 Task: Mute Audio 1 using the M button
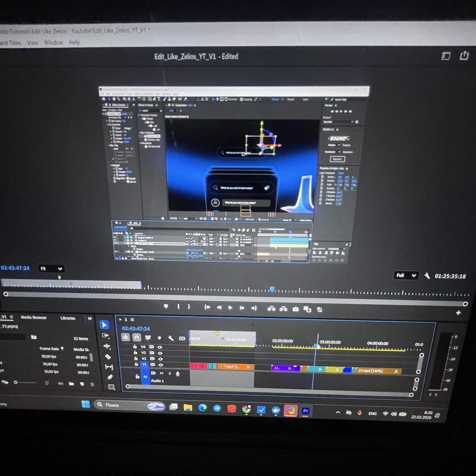point(161,374)
